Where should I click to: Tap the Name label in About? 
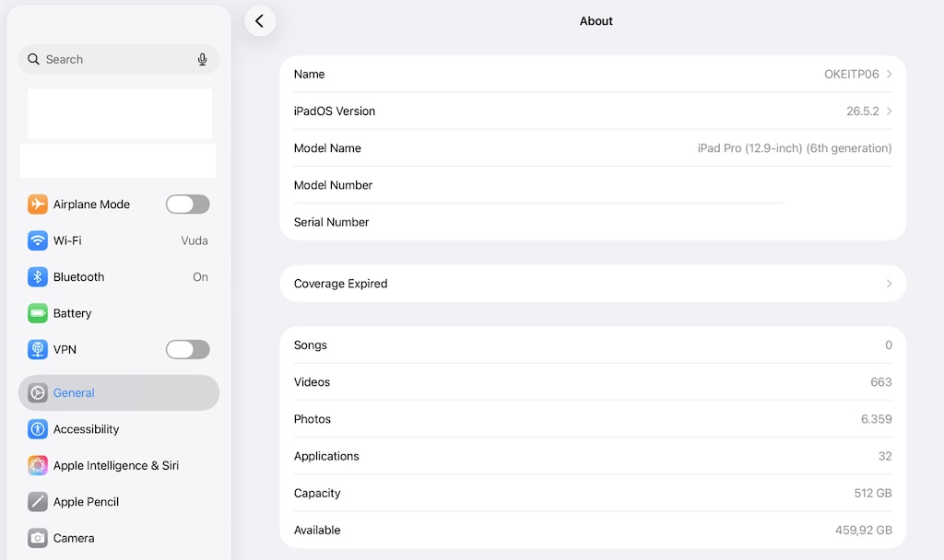[x=309, y=74]
